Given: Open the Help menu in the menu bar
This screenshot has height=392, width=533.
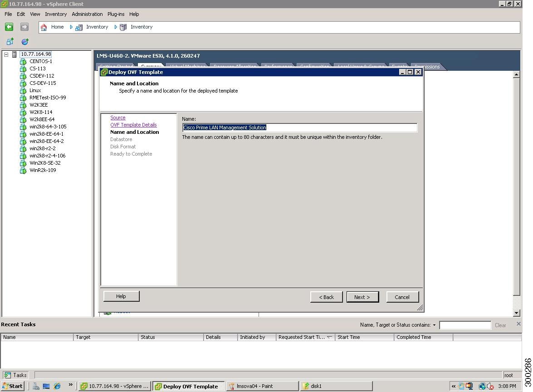Looking at the screenshot, I should [134, 14].
